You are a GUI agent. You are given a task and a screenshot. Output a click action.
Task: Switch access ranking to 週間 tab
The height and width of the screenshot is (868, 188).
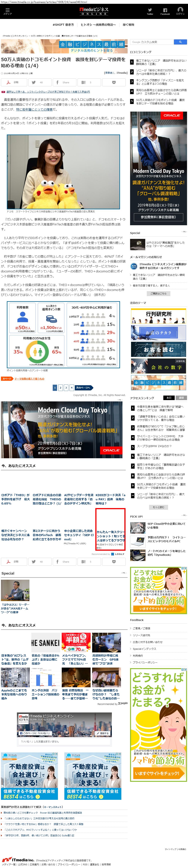pyautogui.click(x=181, y=398)
